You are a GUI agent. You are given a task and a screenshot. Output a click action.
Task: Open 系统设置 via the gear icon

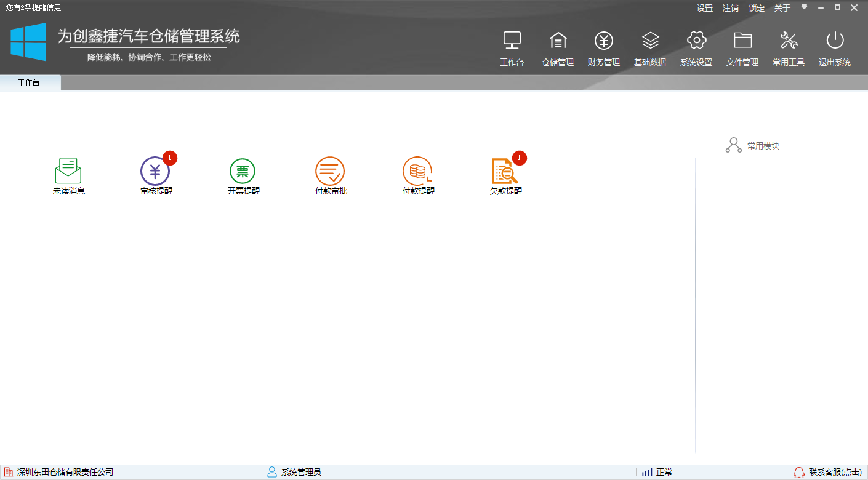696,48
